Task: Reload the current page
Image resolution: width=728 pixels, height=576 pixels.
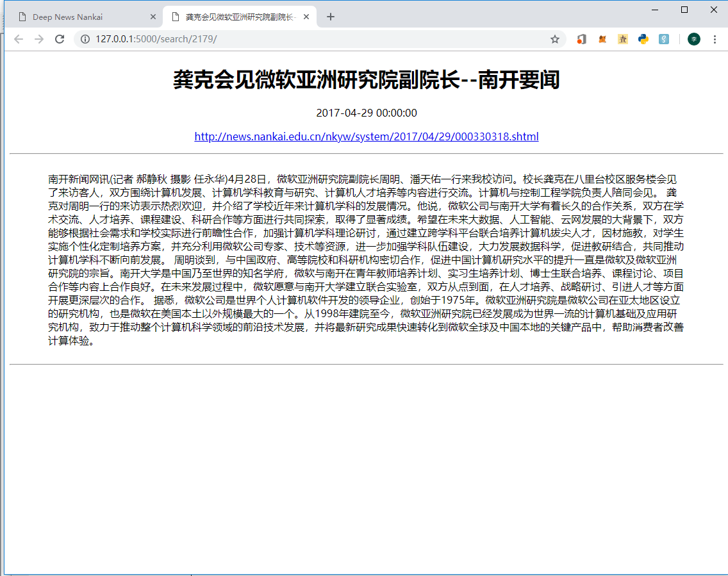Action: click(60, 39)
